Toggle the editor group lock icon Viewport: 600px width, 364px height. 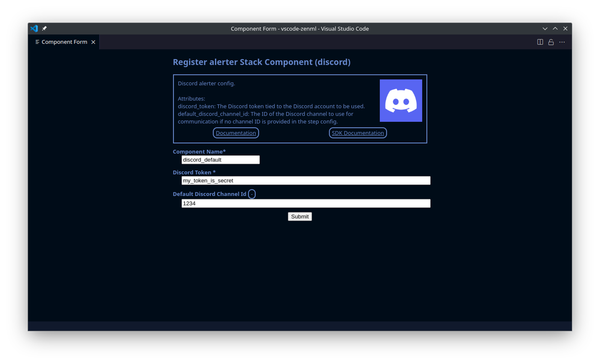pyautogui.click(x=551, y=42)
